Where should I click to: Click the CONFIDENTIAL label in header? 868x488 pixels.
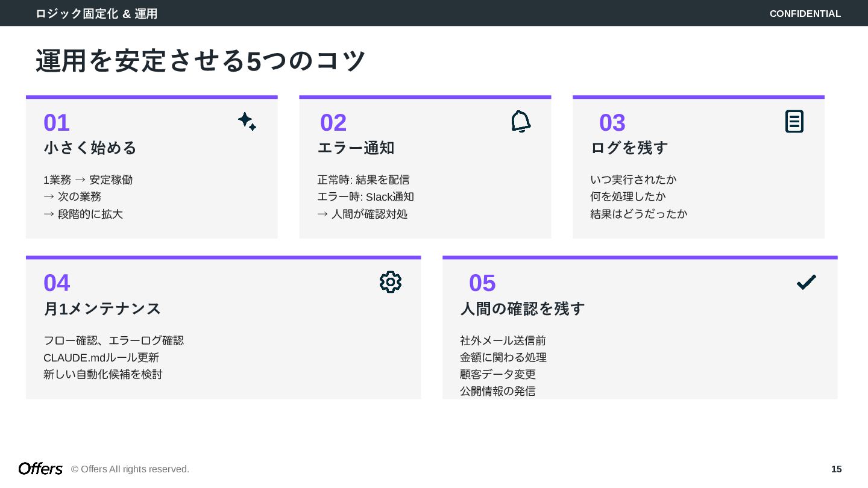805,14
